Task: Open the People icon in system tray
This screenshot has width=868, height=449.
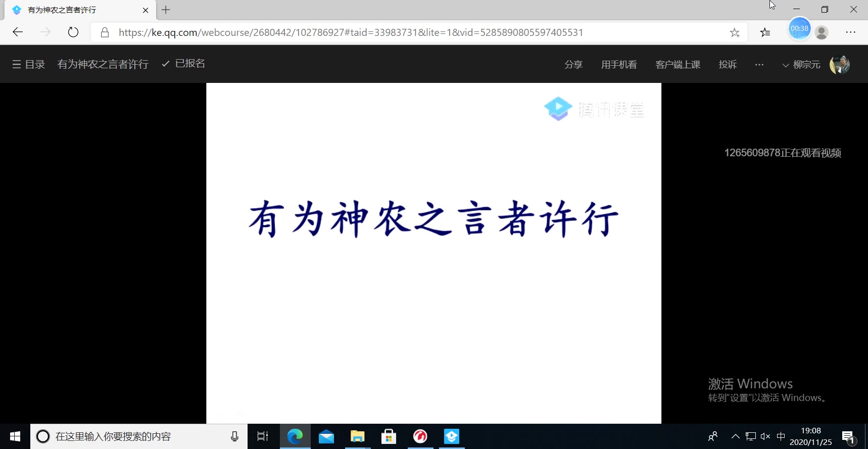Action: click(x=713, y=436)
